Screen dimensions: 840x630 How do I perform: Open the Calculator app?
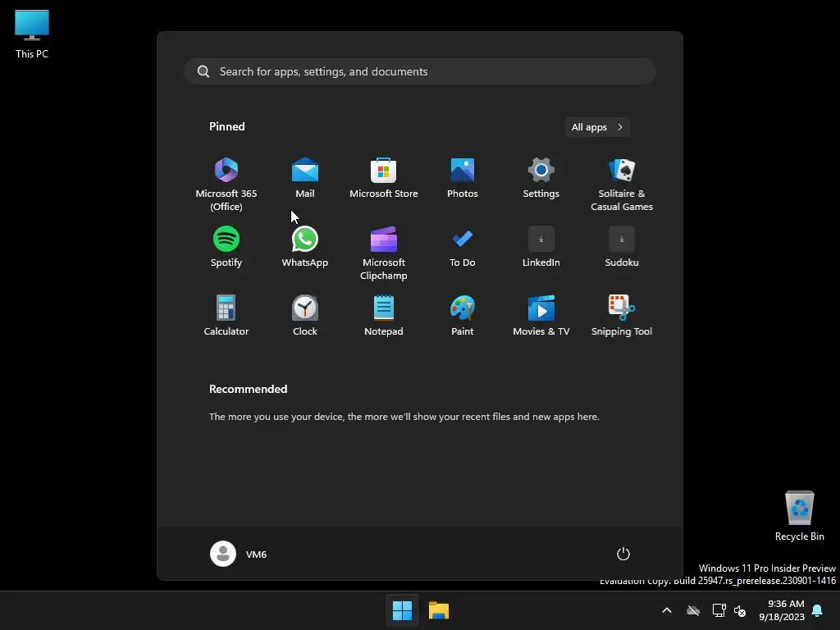tap(226, 316)
